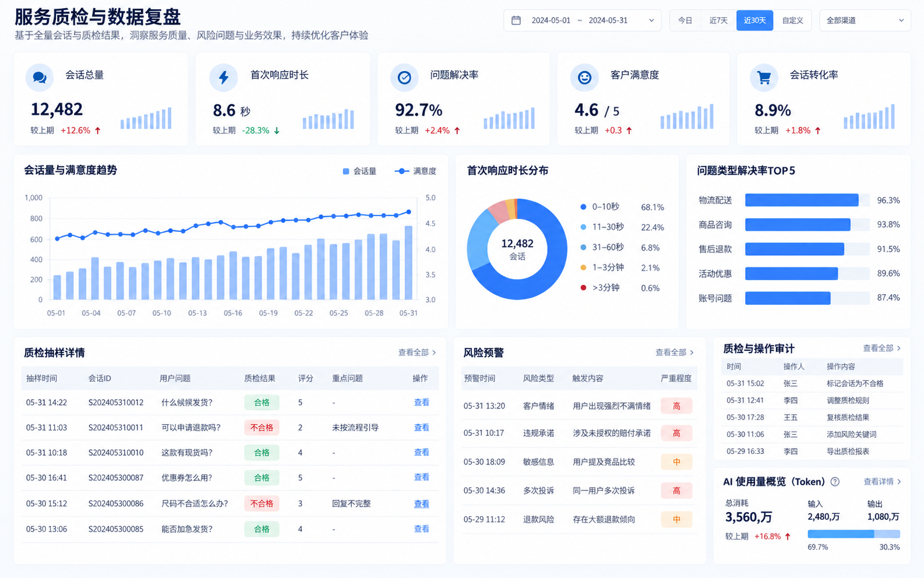Toggle the 会话量 legend in trend chart
The width and height of the screenshot is (924, 578).
coord(359,171)
